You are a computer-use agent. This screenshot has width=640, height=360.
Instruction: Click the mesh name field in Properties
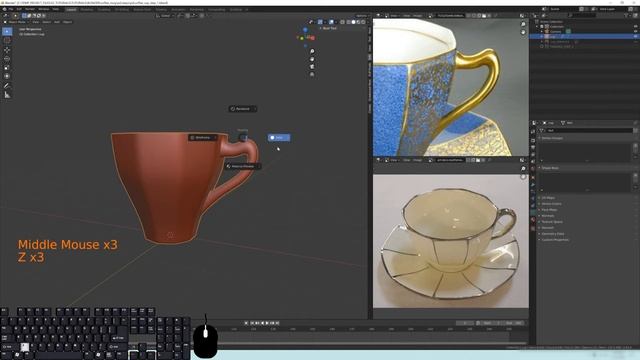coord(590,131)
